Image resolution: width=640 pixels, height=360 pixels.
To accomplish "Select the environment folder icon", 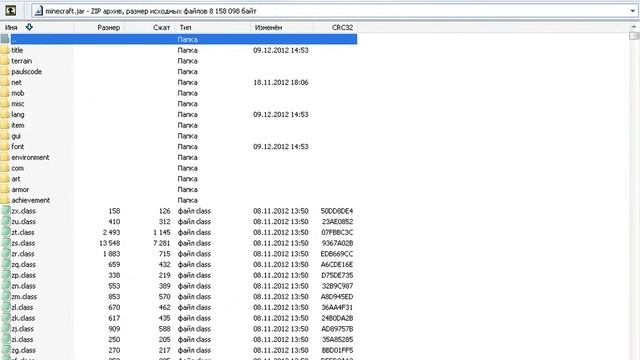I will click(x=5, y=157).
